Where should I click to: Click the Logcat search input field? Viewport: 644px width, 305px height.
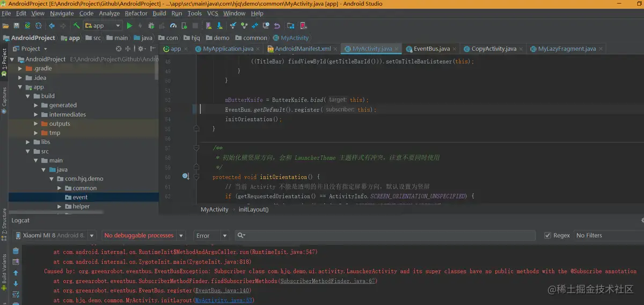386,235
